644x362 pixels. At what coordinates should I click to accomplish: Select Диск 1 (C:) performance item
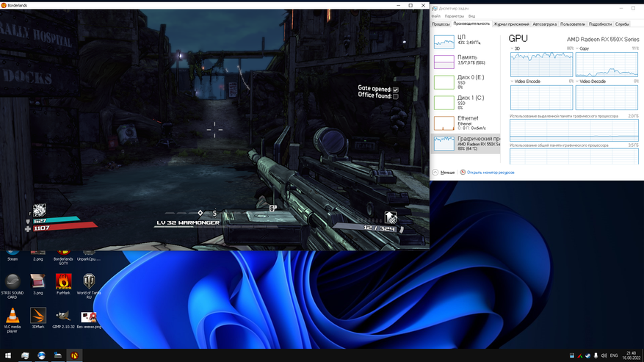(x=466, y=103)
